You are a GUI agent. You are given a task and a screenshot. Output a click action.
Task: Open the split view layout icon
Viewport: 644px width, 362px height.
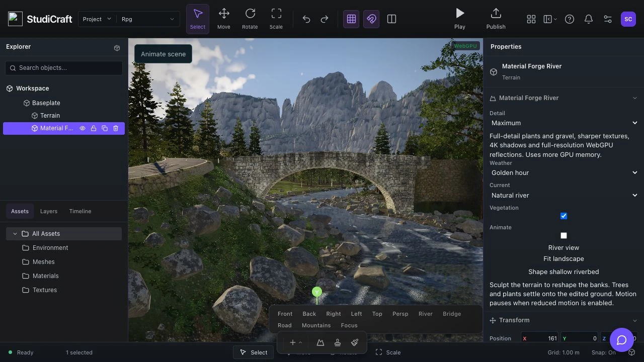pos(391,19)
